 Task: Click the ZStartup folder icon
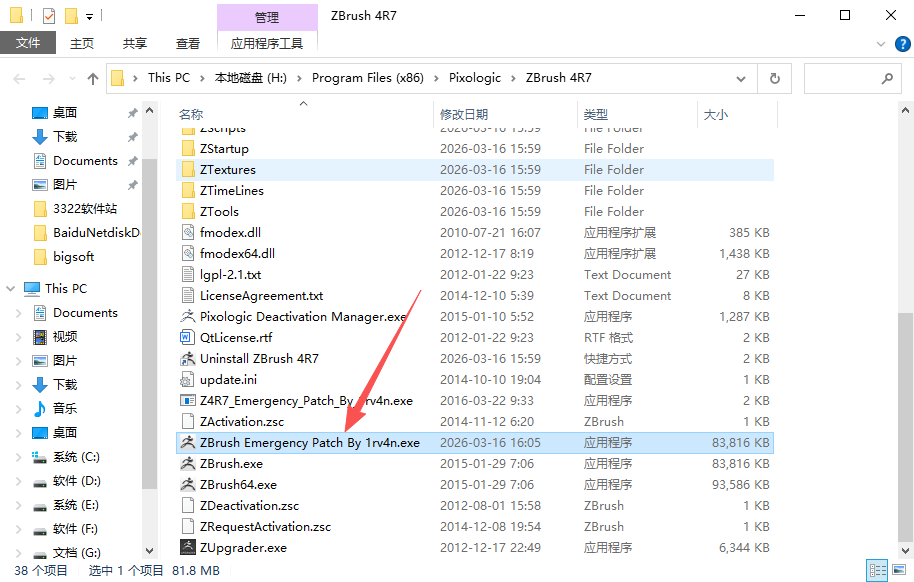pyautogui.click(x=188, y=149)
